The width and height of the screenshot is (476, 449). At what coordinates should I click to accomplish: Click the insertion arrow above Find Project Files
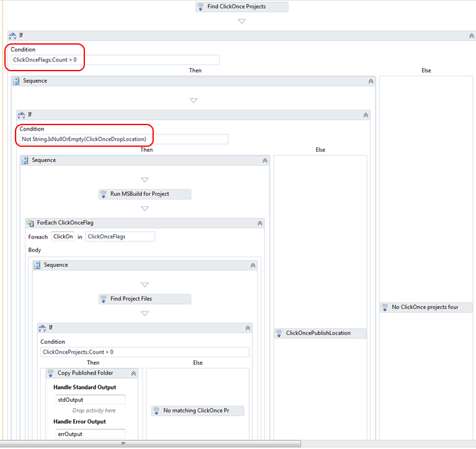tap(145, 284)
